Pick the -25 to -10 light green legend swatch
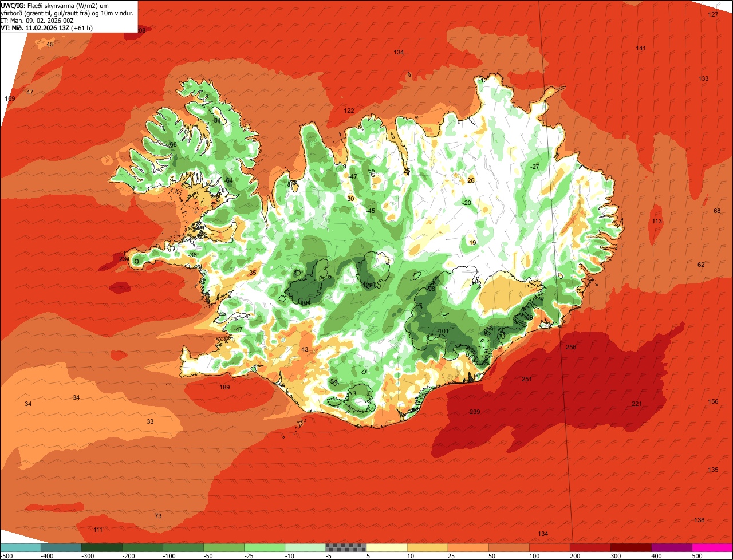This screenshot has width=733, height=560. pyautogui.click(x=264, y=547)
